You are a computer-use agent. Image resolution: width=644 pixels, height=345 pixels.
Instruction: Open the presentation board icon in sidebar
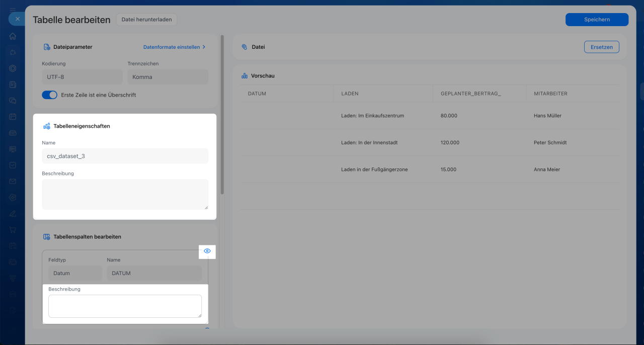13,149
